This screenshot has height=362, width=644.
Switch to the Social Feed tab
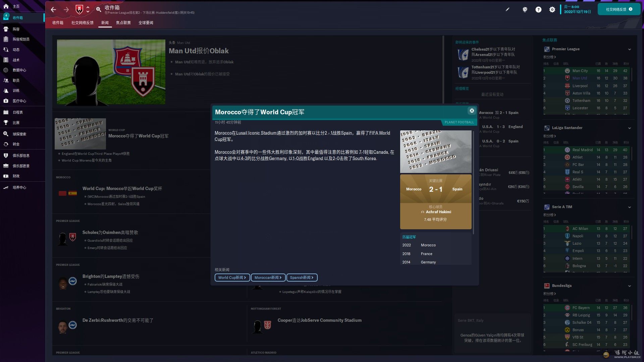tap(82, 23)
